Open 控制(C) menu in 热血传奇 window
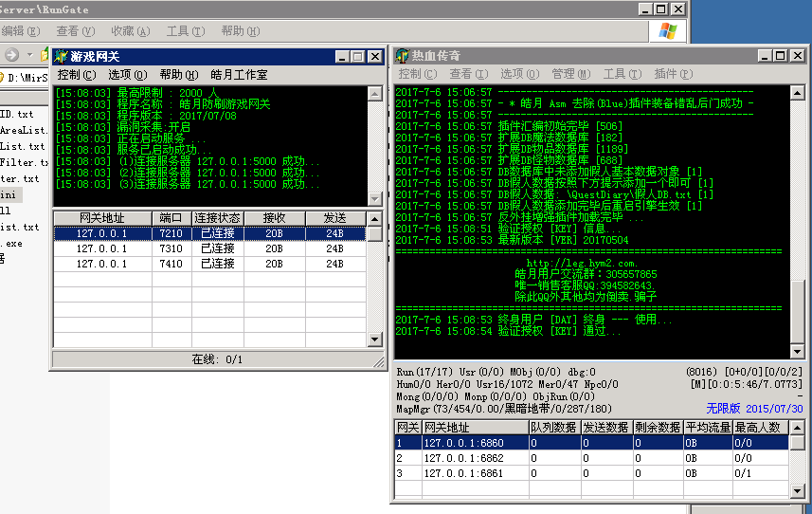Screen dimensions: 812x514 (418, 74)
